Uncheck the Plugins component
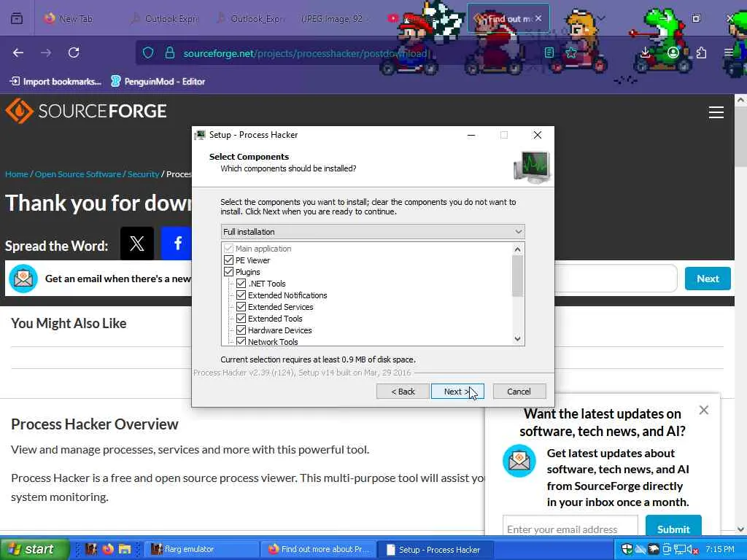Viewport: 747px width, 560px height. click(228, 272)
